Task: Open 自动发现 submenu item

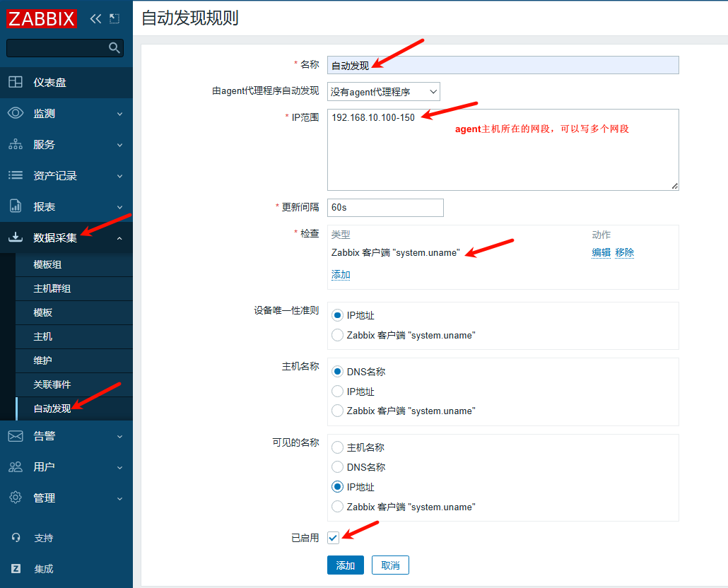Action: (x=74, y=408)
